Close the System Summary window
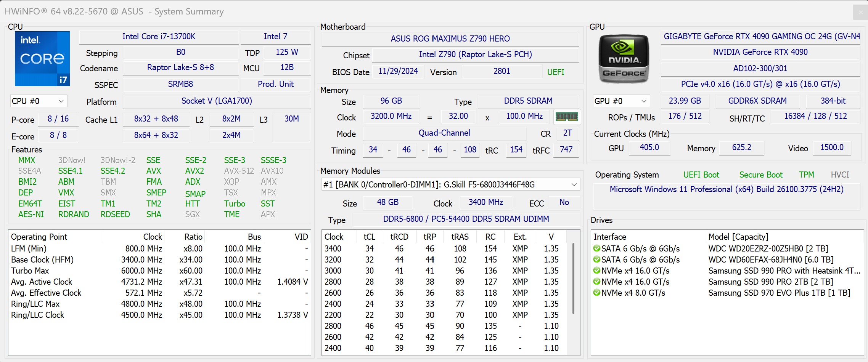 (x=860, y=12)
